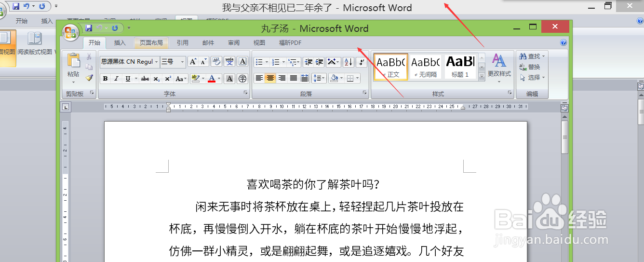Screen dimensions: 644x262
Task: Click 查找 find button
Action: tap(532, 56)
